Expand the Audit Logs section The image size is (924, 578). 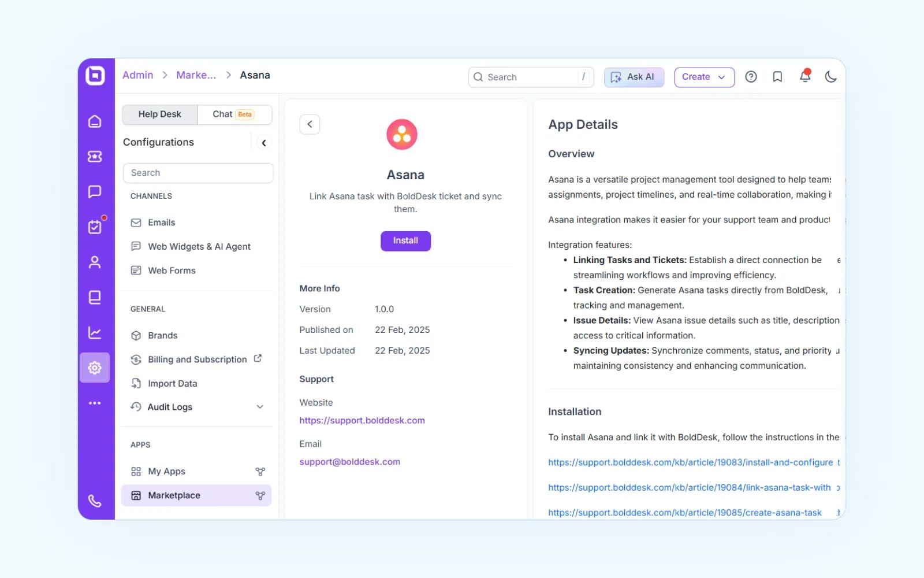tap(260, 407)
